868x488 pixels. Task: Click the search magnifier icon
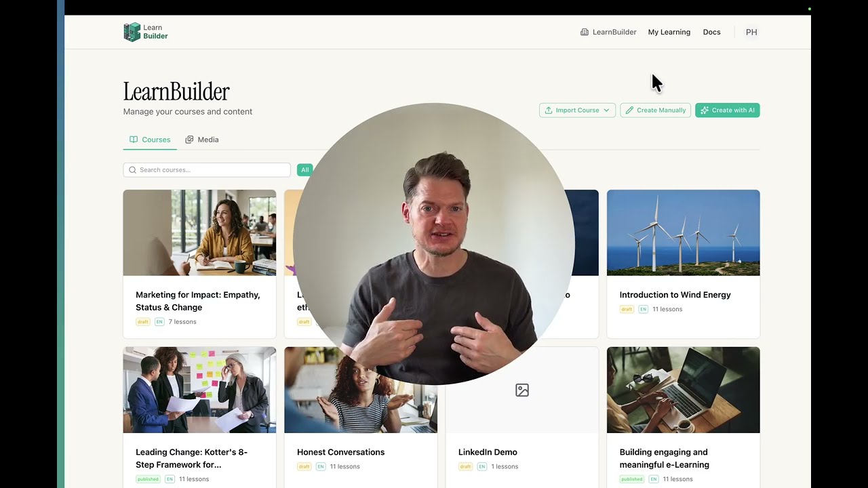click(132, 169)
